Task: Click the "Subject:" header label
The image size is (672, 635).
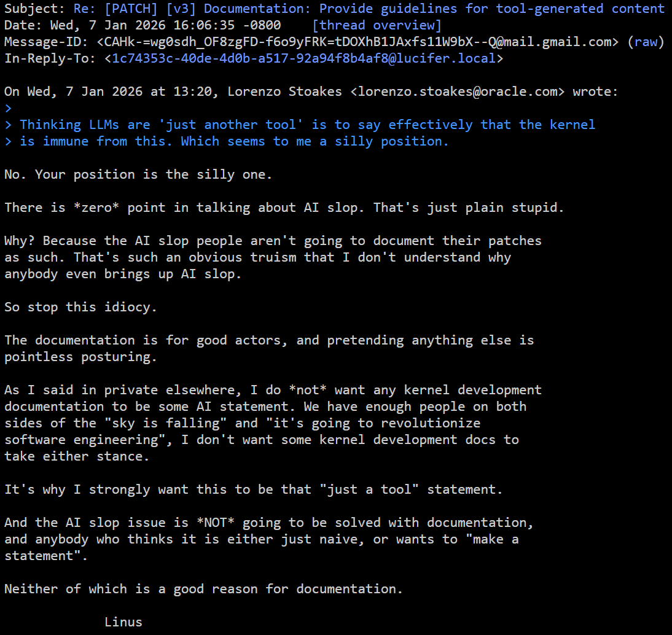Action: point(34,9)
